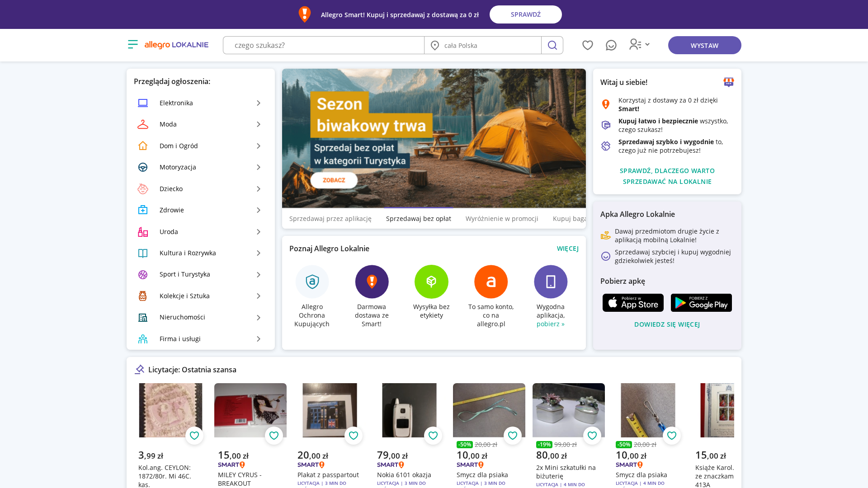Open messages chat icon in header
The width and height of the screenshot is (868, 488).
point(611,45)
